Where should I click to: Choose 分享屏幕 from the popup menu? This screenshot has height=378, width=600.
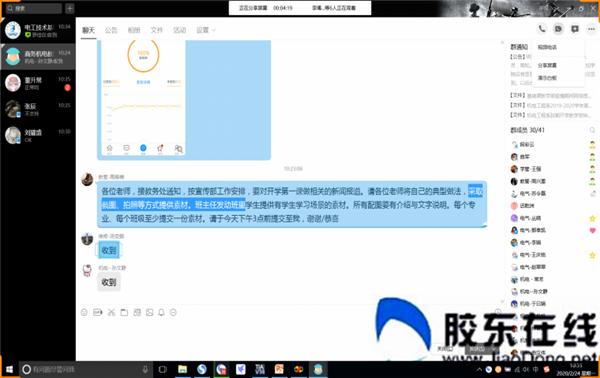click(x=547, y=65)
